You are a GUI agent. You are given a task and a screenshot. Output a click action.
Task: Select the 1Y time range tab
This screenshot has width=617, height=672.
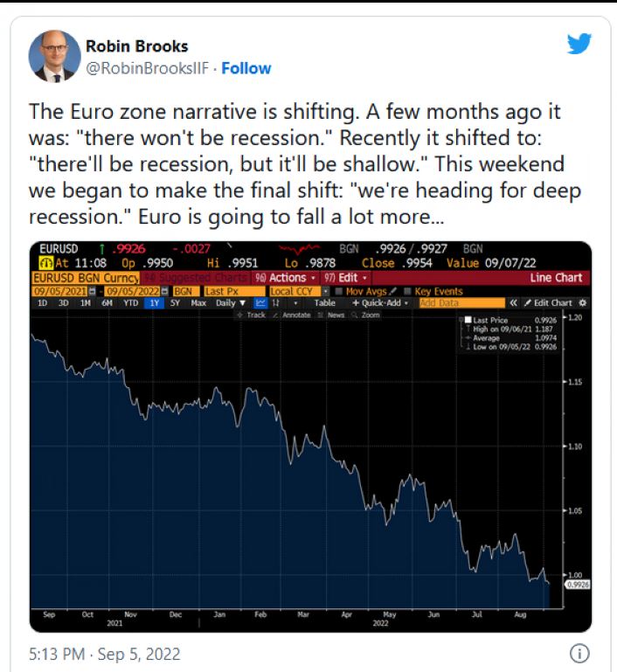coord(154,303)
